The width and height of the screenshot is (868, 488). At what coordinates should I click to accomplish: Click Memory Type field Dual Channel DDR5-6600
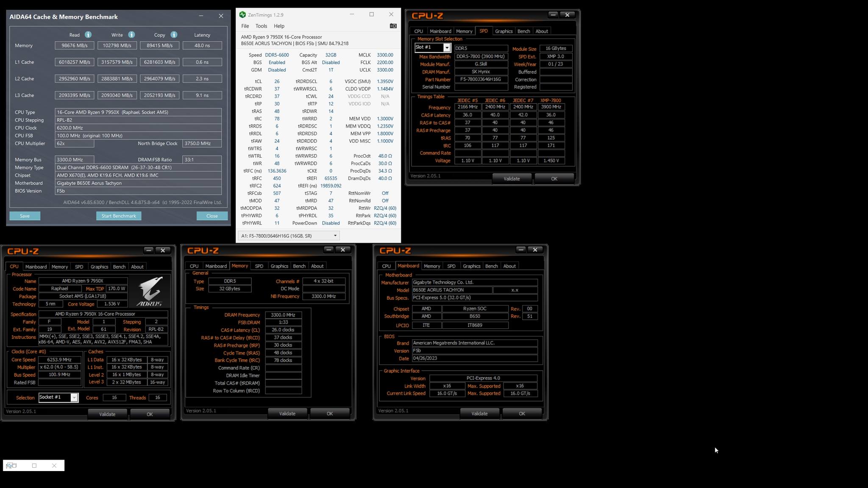click(x=138, y=167)
